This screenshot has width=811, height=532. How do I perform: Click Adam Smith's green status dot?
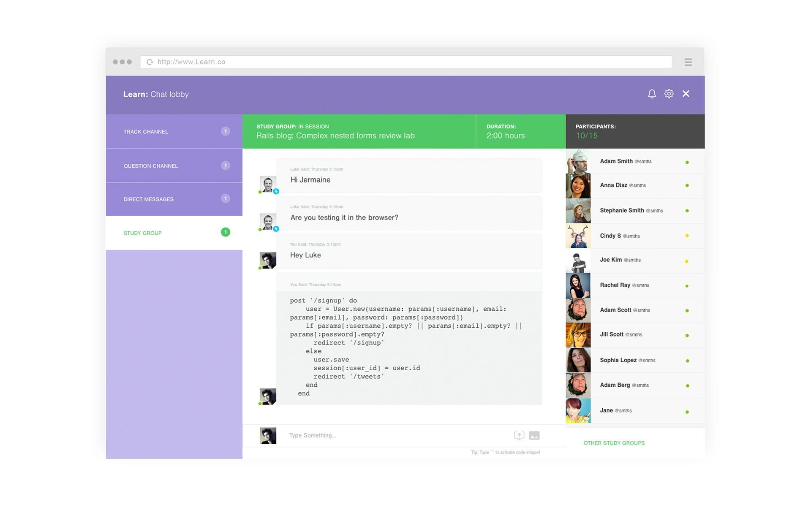(x=687, y=162)
